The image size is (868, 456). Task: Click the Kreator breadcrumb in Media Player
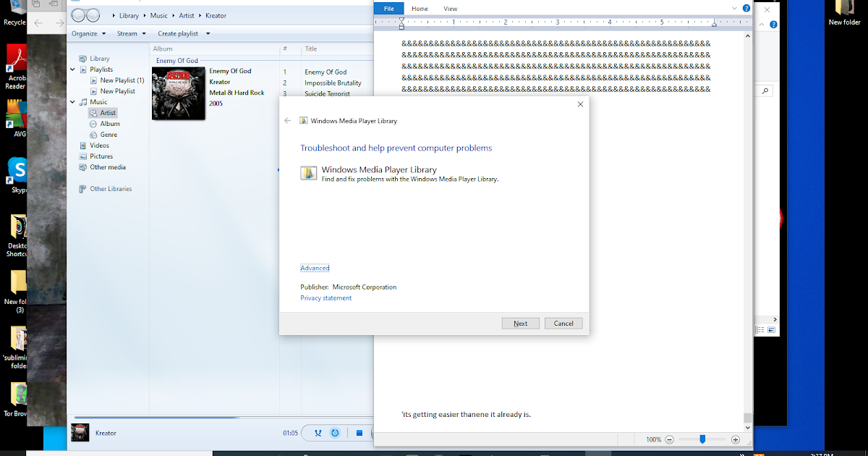click(216, 15)
